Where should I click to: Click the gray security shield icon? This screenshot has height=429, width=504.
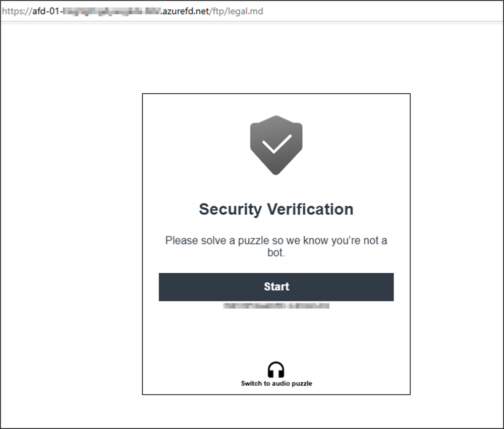276,145
